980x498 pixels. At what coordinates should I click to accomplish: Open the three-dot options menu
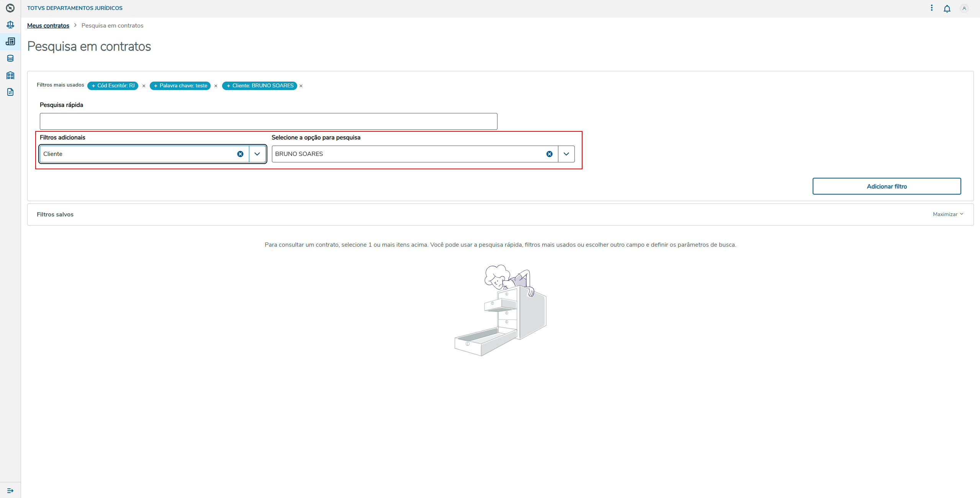(931, 8)
